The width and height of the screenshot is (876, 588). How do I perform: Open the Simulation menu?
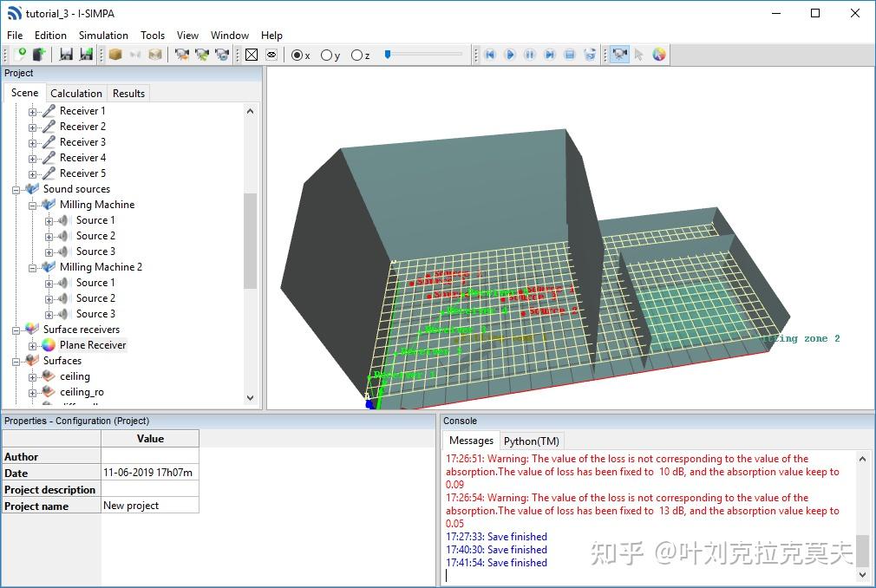point(102,36)
